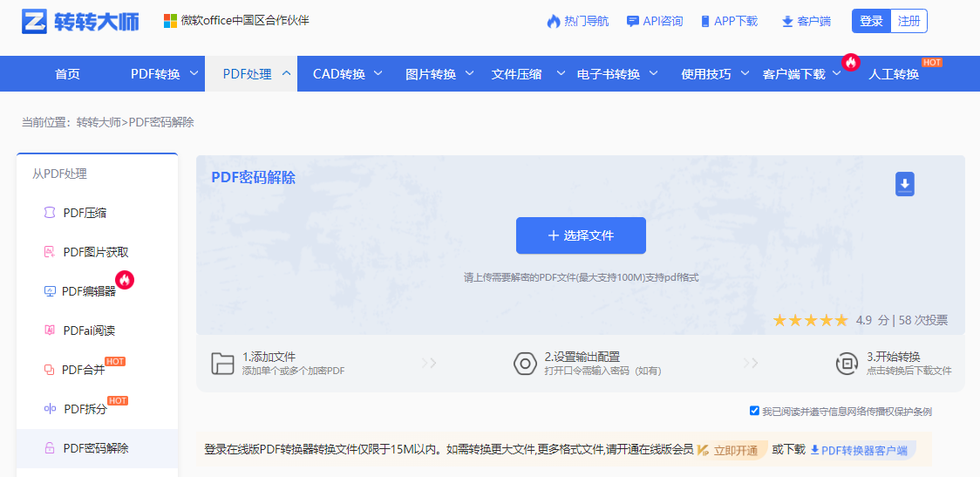Image resolution: width=980 pixels, height=477 pixels.
Task: Expand the 使用技巧 dropdown arrow
Action: (745, 73)
